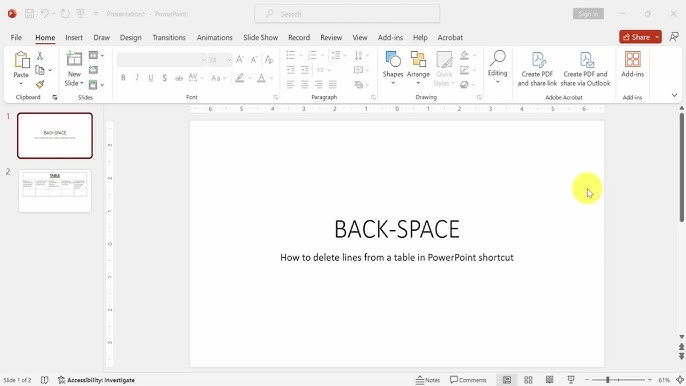Click the Share button
This screenshot has width=686, height=386.
[636, 37]
